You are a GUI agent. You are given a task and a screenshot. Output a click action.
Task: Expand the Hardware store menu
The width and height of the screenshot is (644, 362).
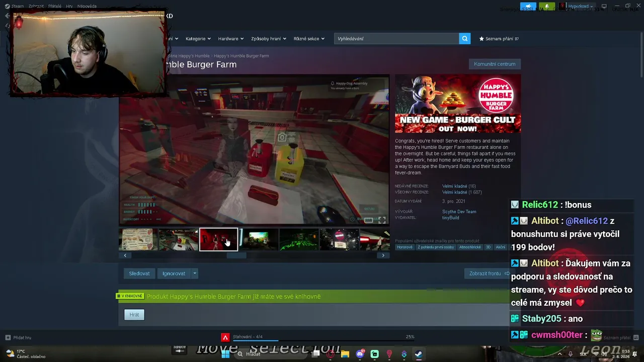pos(230,39)
